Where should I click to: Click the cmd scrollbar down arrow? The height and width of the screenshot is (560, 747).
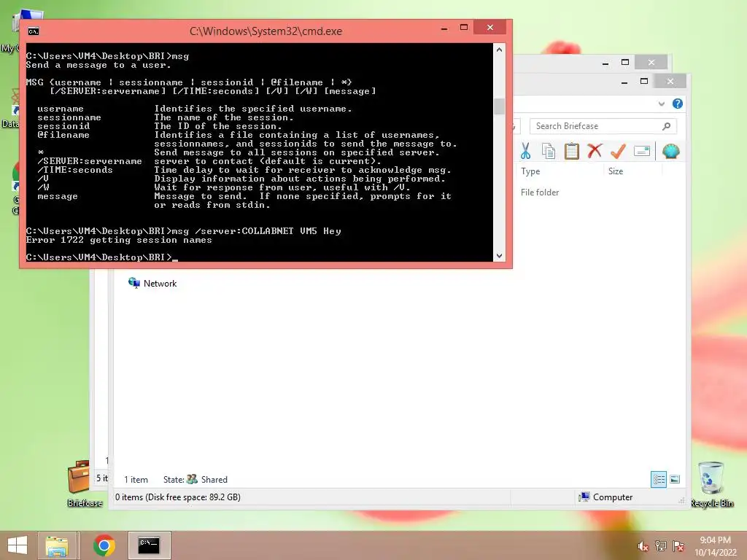click(x=499, y=256)
